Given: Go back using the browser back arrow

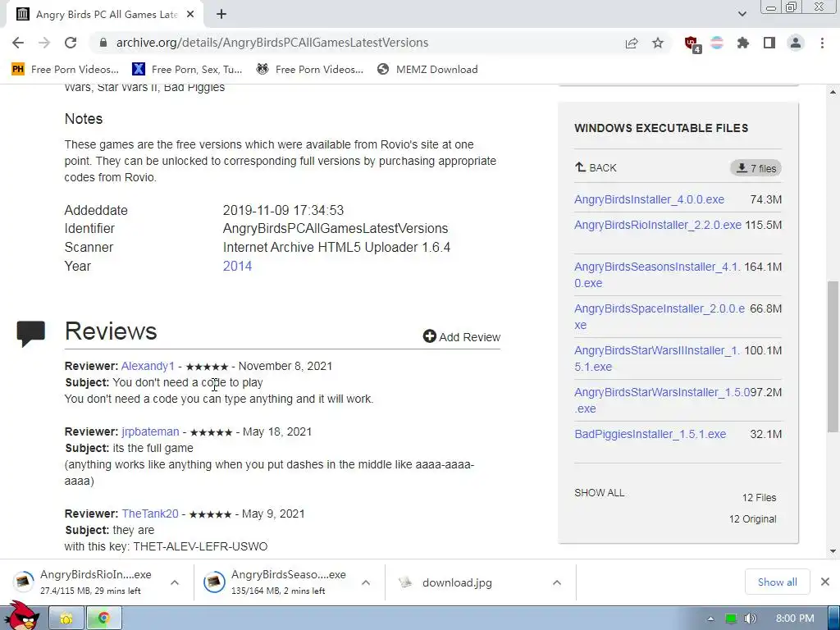Looking at the screenshot, I should [18, 43].
